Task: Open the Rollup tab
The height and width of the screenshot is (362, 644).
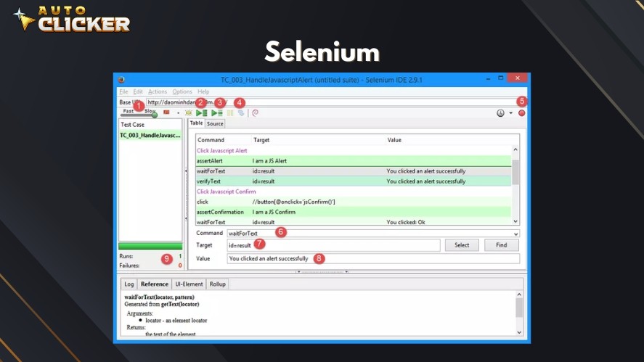Action: coord(218,284)
